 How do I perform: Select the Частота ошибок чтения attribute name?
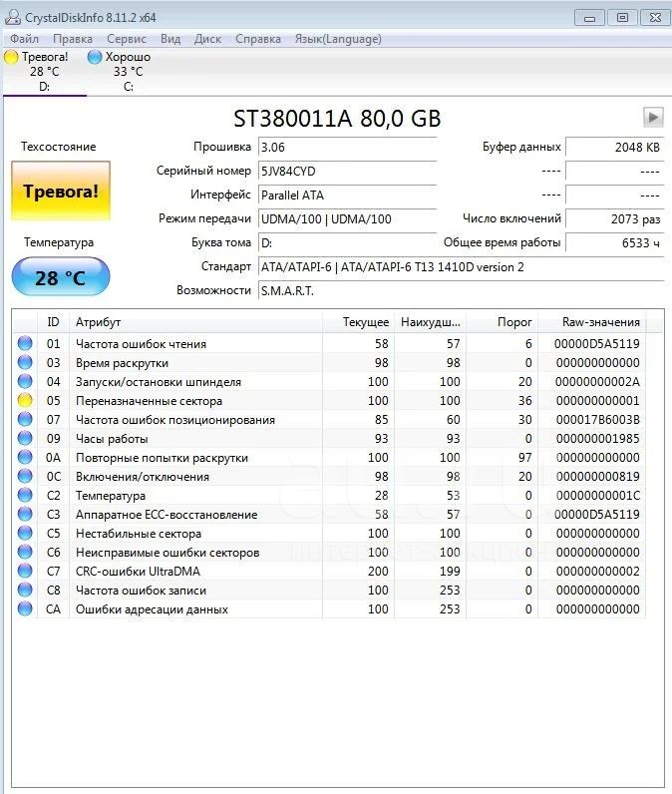point(141,344)
